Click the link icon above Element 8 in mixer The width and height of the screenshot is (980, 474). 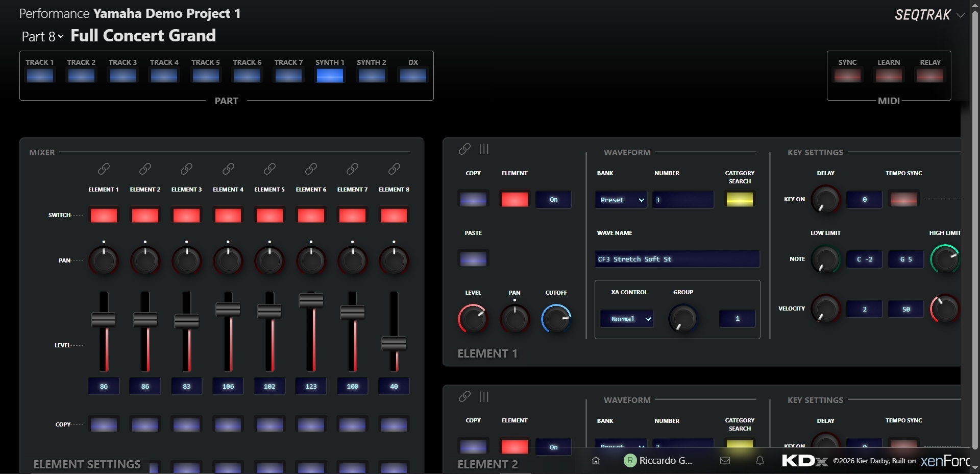pyautogui.click(x=394, y=169)
